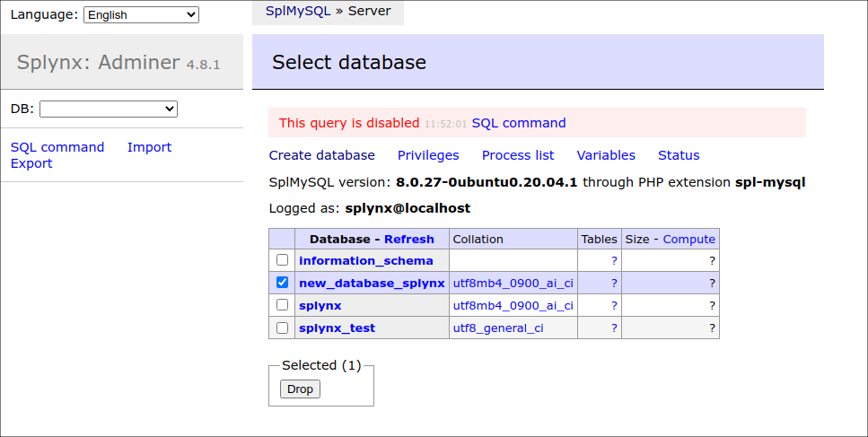Click Compute in the Size column header
868x437 pixels.
coord(688,240)
